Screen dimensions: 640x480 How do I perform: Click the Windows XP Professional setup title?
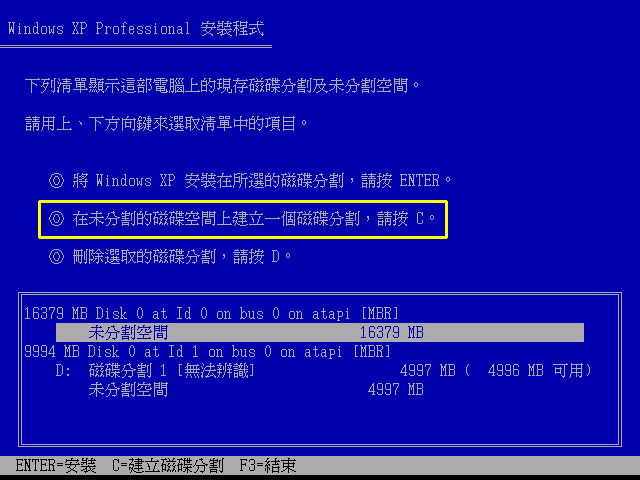pyautogui.click(x=136, y=29)
